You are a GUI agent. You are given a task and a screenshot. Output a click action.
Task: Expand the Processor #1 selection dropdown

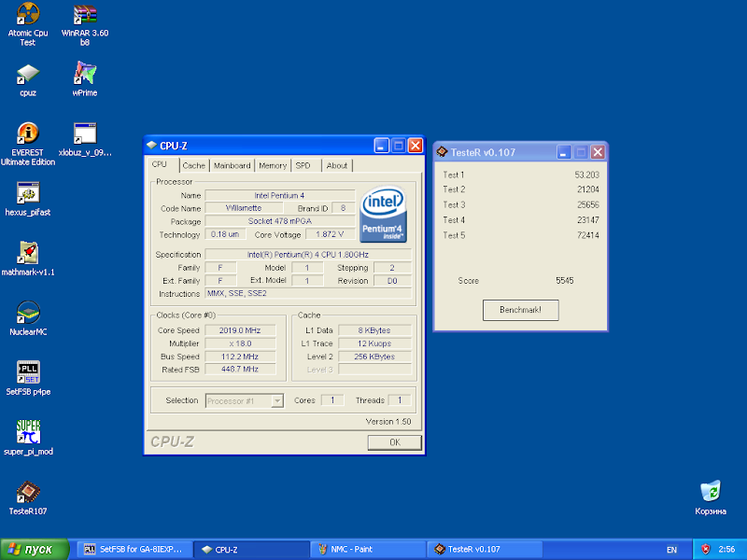pyautogui.click(x=276, y=400)
